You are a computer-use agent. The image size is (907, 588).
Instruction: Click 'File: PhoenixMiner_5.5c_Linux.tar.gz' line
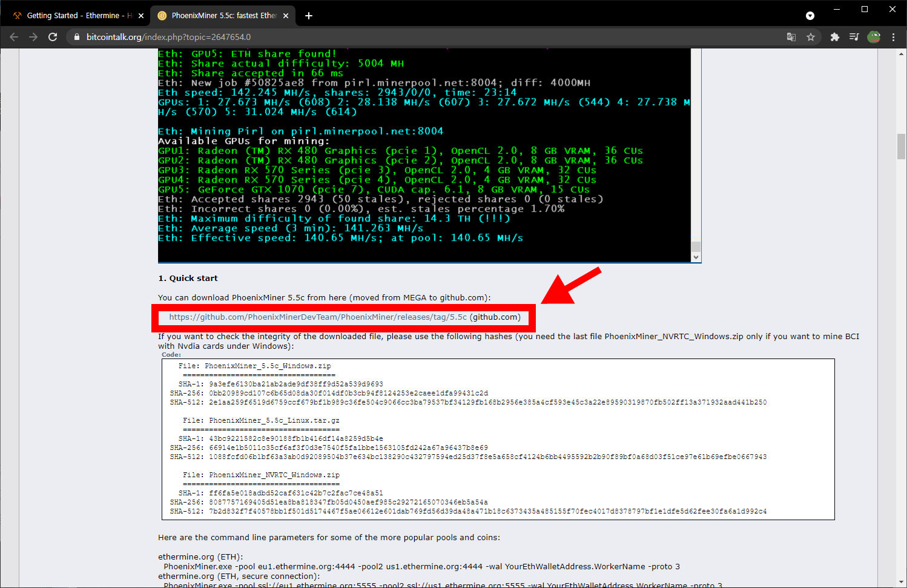(261, 420)
